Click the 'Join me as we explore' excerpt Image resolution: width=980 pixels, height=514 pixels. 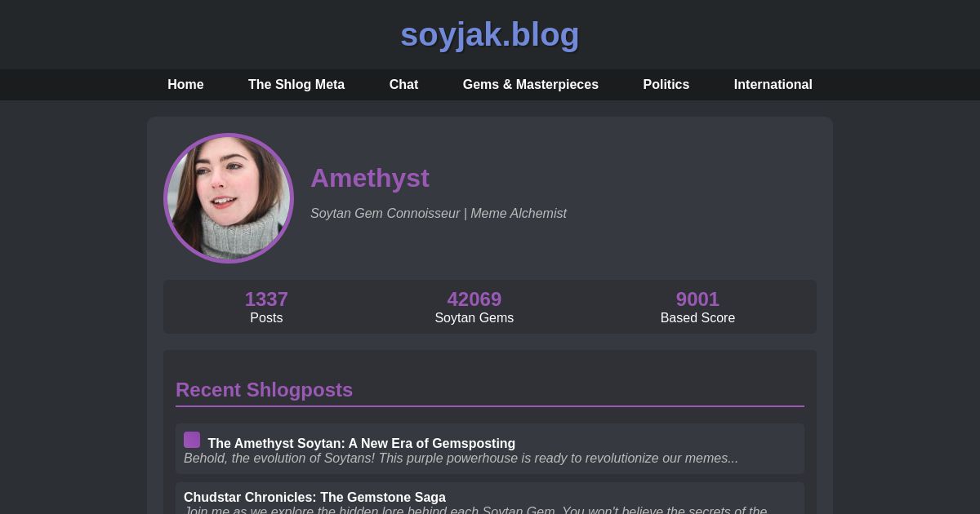475,510
